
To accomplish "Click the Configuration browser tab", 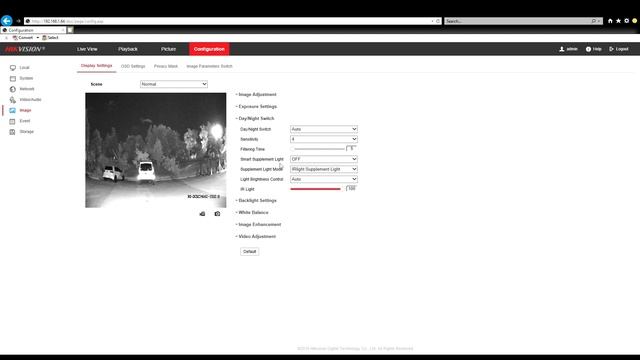I will (33, 30).
